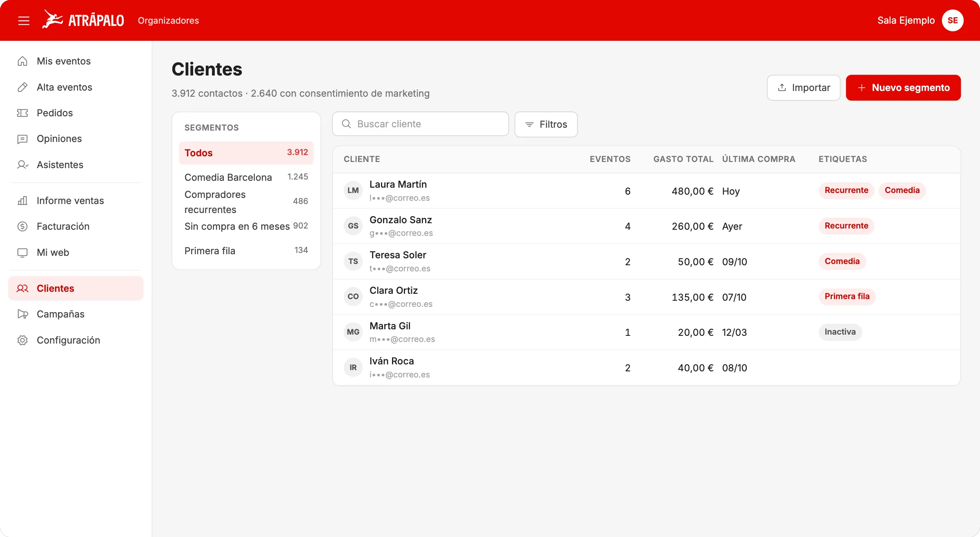Click the Sala Ejemplo account name
Image resolution: width=980 pixels, height=537 pixels.
point(906,20)
